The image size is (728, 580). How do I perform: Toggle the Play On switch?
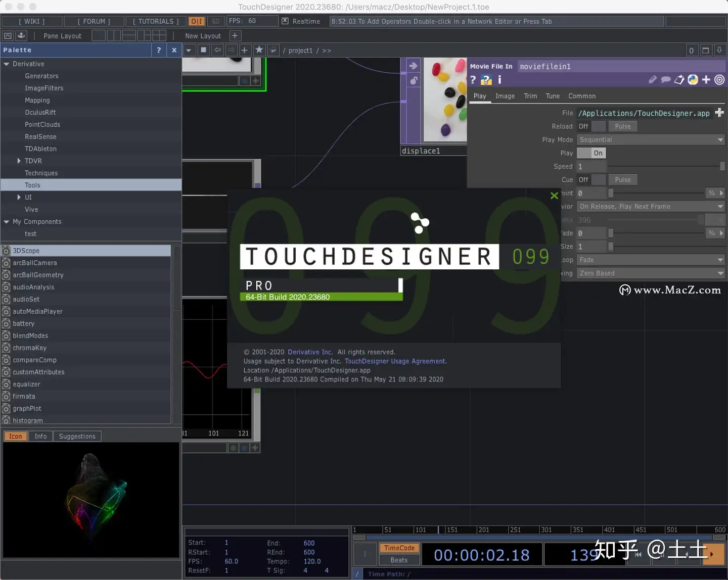591,153
